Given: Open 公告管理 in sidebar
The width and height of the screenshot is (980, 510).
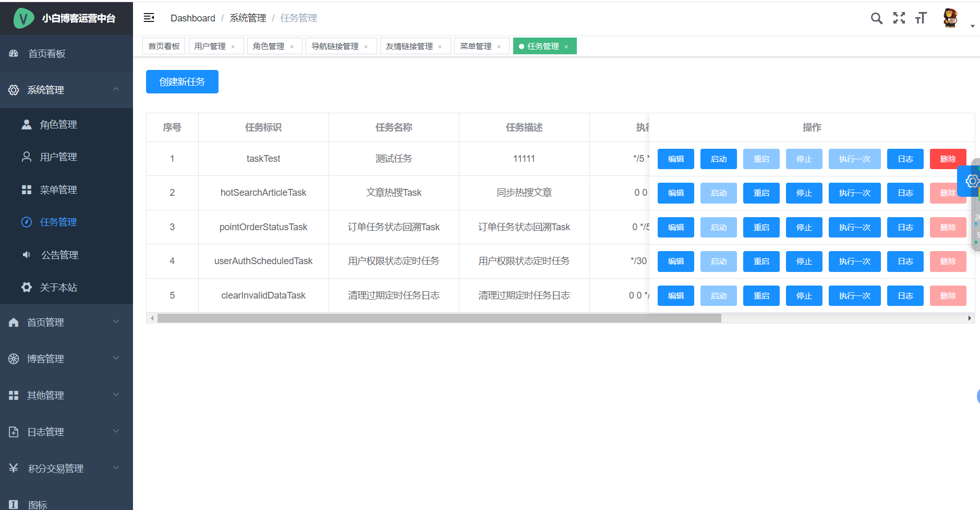Looking at the screenshot, I should (66, 255).
